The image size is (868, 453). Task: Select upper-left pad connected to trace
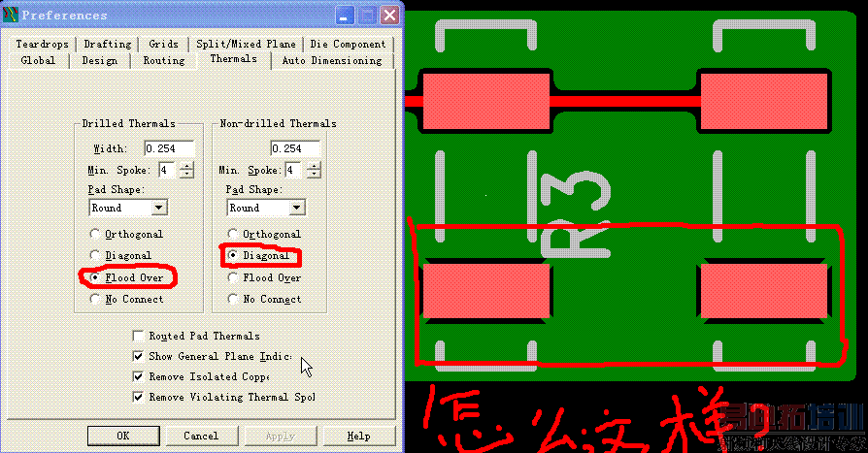point(486,101)
